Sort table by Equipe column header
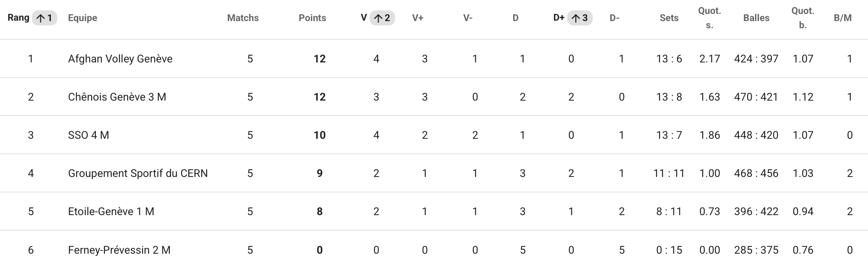Image resolution: width=868 pixels, height=268 pixels. pos(82,18)
